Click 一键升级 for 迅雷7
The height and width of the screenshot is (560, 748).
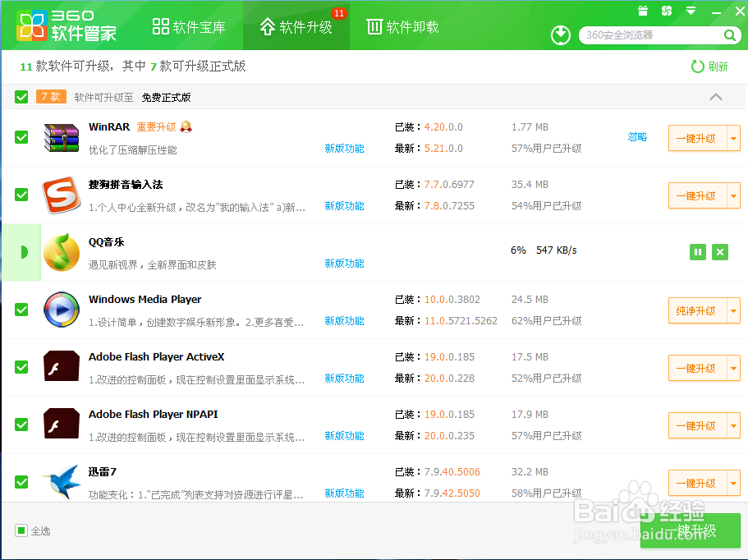click(x=697, y=483)
